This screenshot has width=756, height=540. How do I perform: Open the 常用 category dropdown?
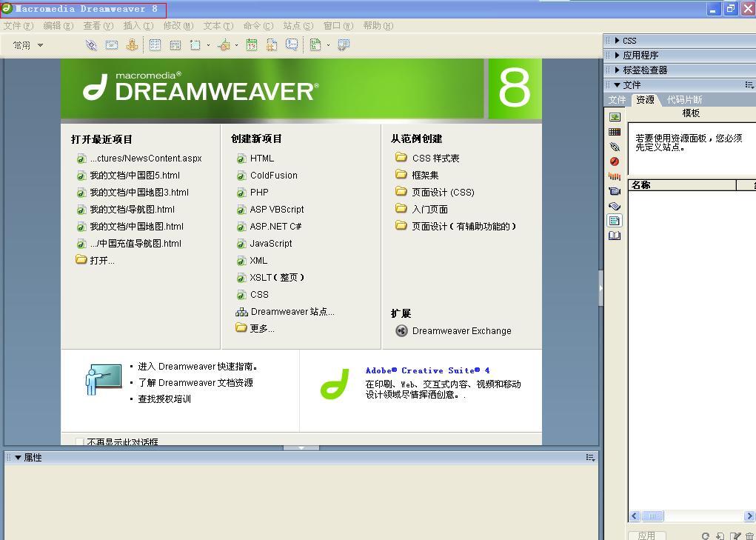27,44
